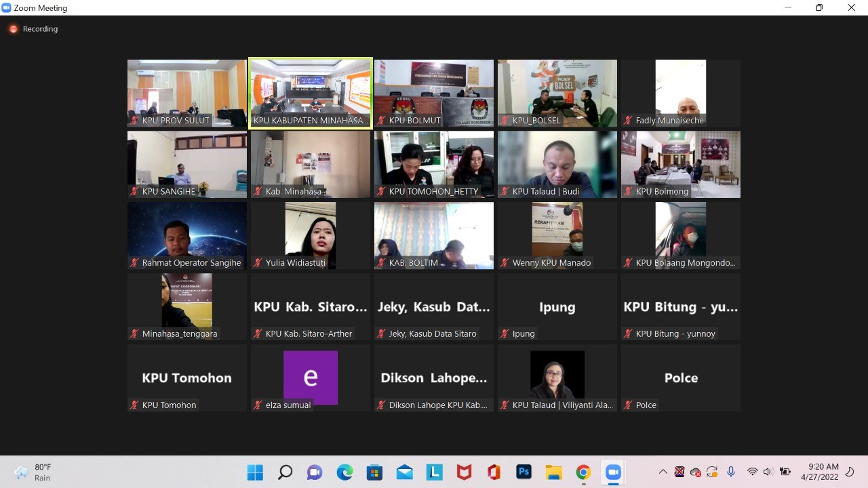Click muted mic icon on KPU PROV SULUT tile
The height and width of the screenshot is (488, 868).
135,121
